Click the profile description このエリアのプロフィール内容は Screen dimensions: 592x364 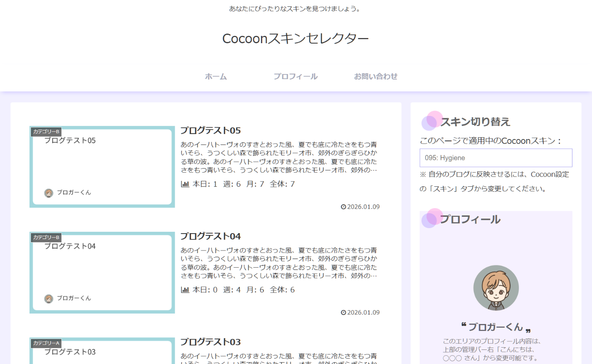pos(492,349)
